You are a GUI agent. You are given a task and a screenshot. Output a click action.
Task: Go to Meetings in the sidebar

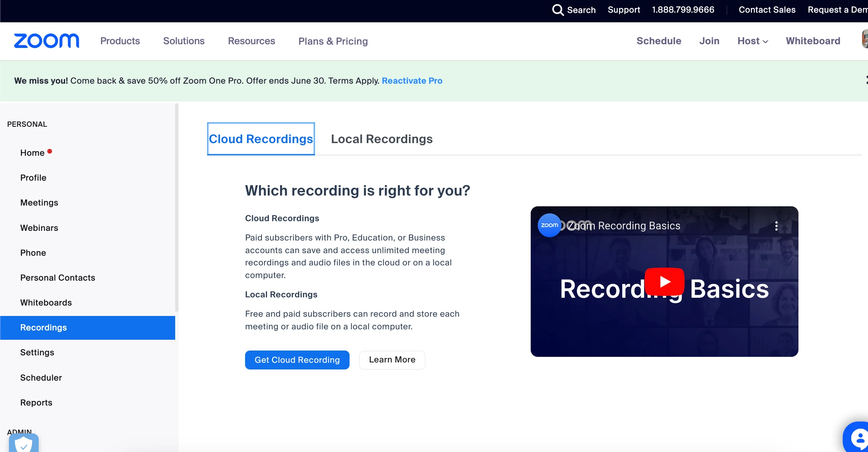click(x=39, y=203)
